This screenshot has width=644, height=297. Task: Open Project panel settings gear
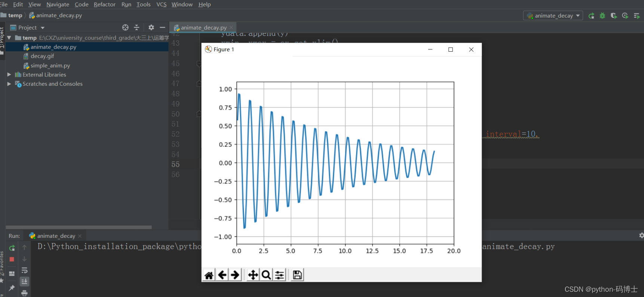pos(151,27)
